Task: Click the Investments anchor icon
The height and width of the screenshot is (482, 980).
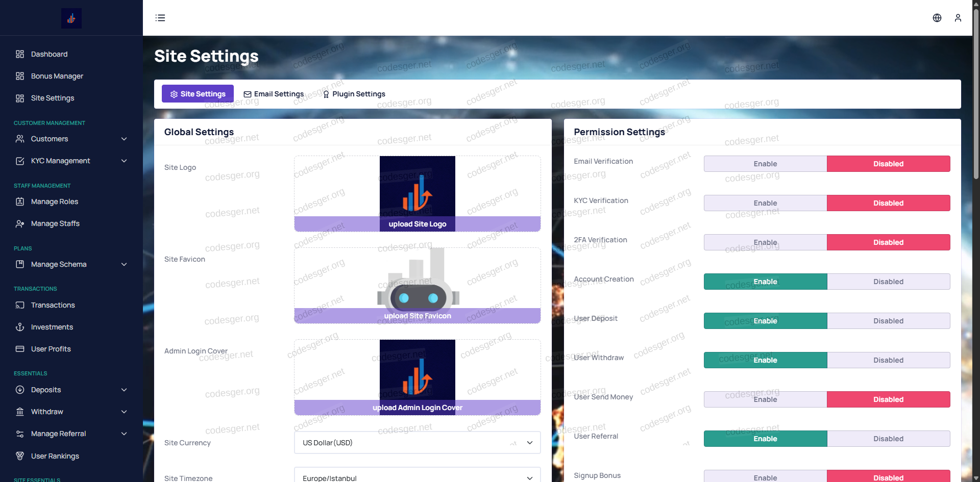Action: 20,327
